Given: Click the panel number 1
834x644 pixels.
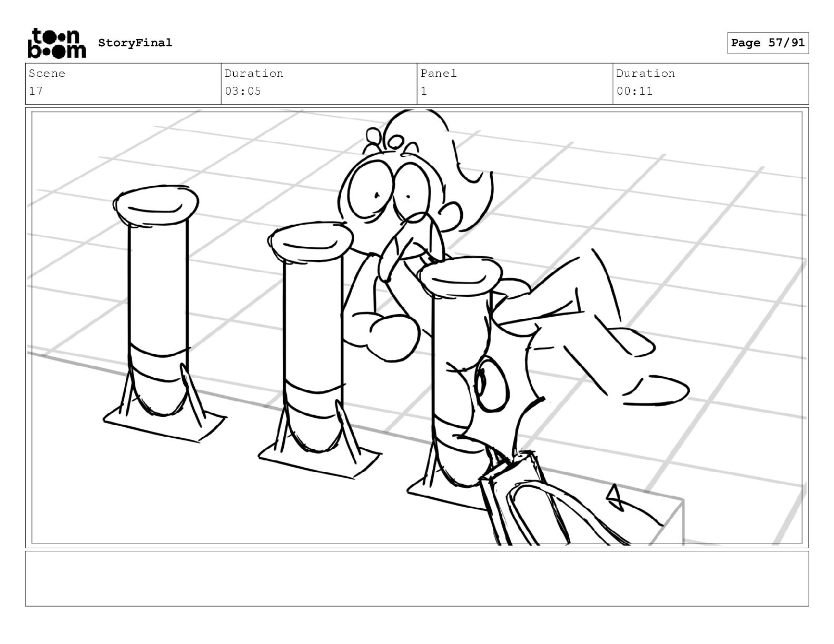Looking at the screenshot, I should [x=424, y=91].
